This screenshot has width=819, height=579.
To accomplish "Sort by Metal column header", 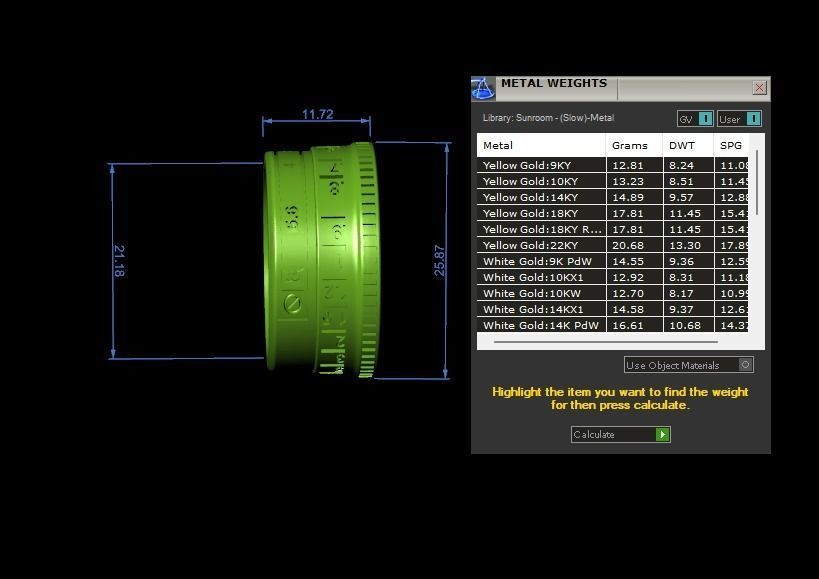I will point(541,145).
